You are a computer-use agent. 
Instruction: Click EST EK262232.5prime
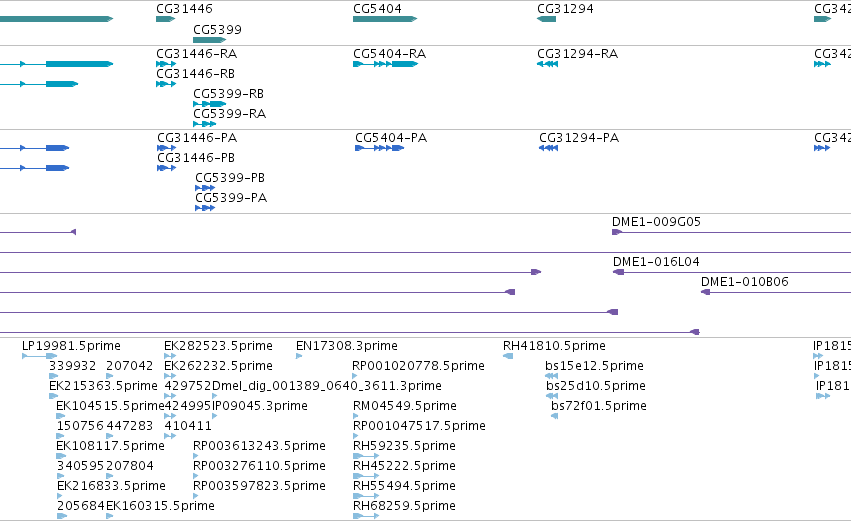[218, 366]
